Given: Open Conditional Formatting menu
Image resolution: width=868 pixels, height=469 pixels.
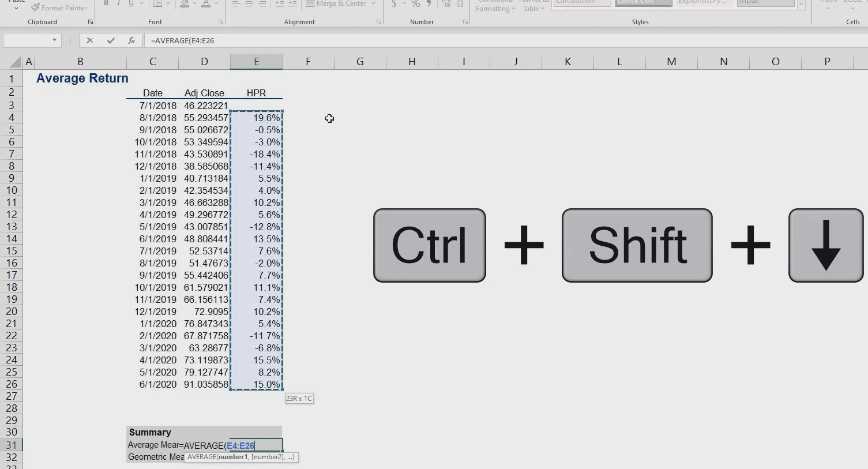Looking at the screenshot, I should tap(495, 6).
